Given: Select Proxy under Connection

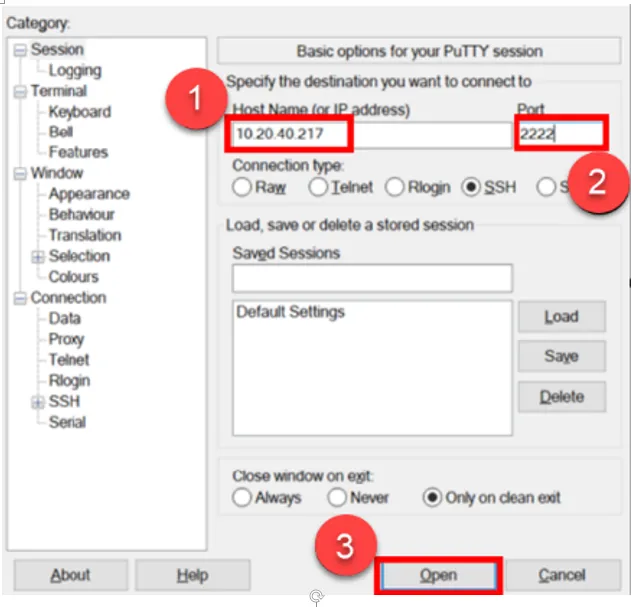Looking at the screenshot, I should tap(66, 339).
